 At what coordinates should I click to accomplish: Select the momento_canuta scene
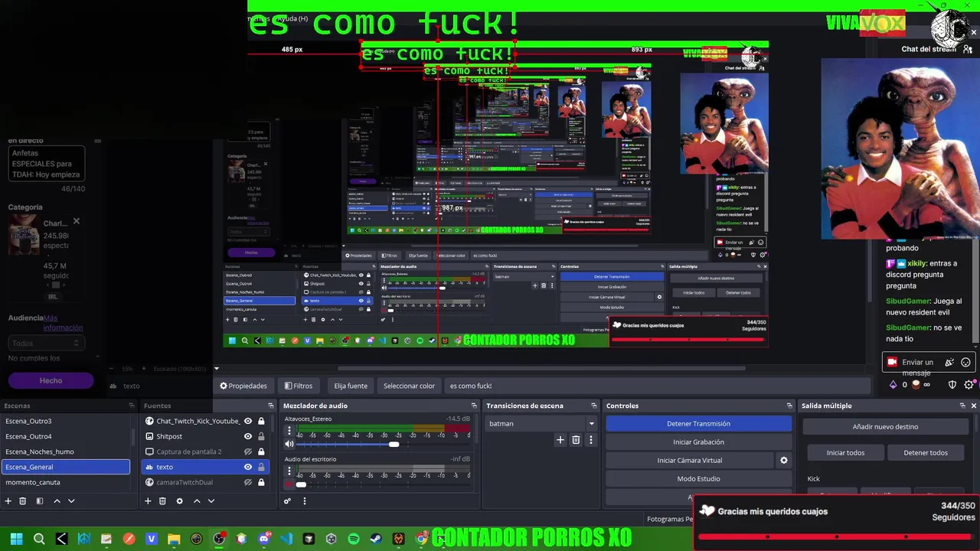pyautogui.click(x=66, y=482)
